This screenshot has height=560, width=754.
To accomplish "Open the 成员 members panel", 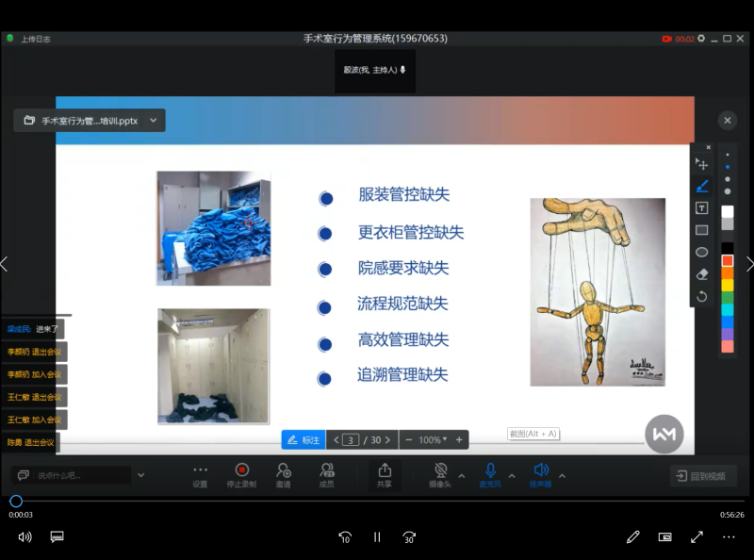I will (x=326, y=474).
